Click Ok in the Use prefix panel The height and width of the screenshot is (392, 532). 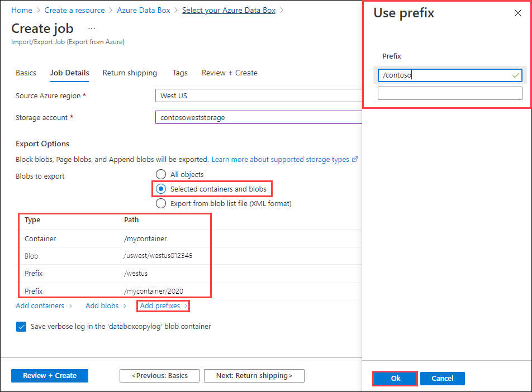[395, 378]
